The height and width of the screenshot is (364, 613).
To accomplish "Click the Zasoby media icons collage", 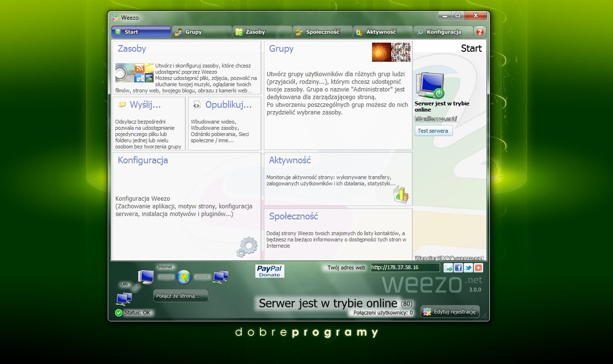I will (x=135, y=73).
